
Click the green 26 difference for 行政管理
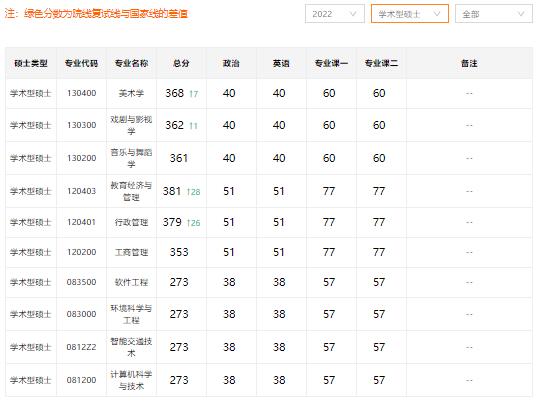coord(193,223)
